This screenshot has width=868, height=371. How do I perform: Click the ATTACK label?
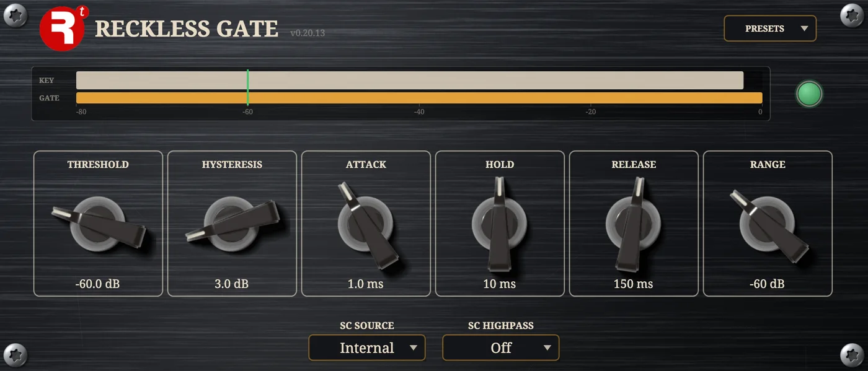(366, 165)
